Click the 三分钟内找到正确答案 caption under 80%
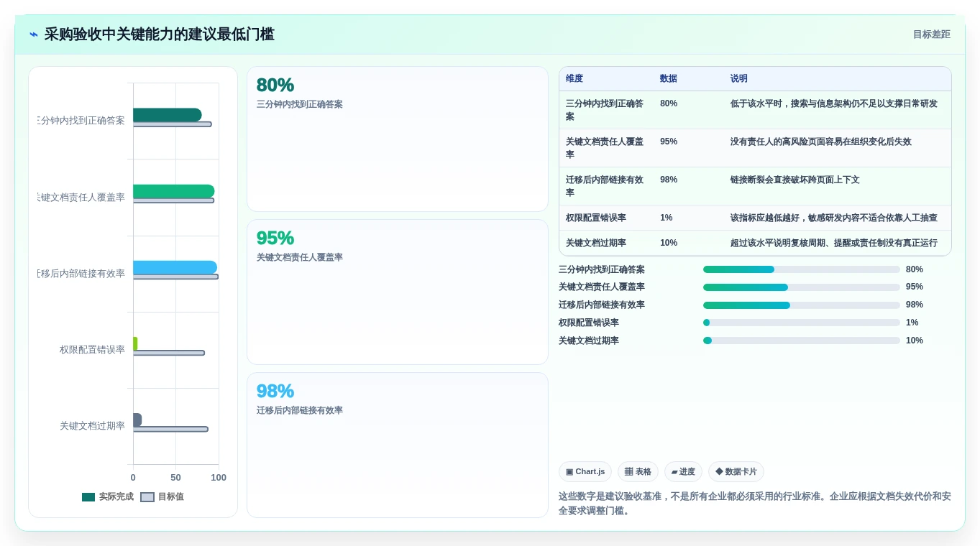This screenshot has width=980, height=546. click(300, 104)
